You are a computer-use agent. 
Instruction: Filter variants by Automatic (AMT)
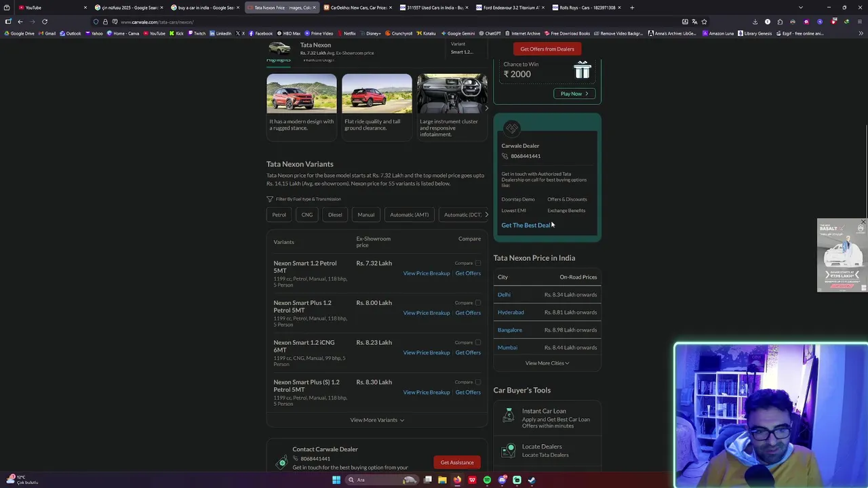pos(410,215)
